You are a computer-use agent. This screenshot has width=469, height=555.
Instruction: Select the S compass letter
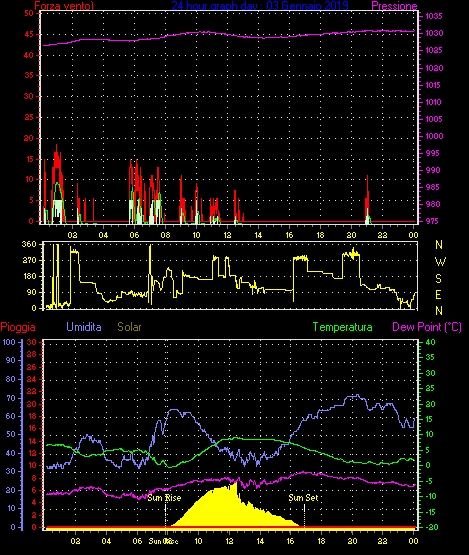(439, 279)
